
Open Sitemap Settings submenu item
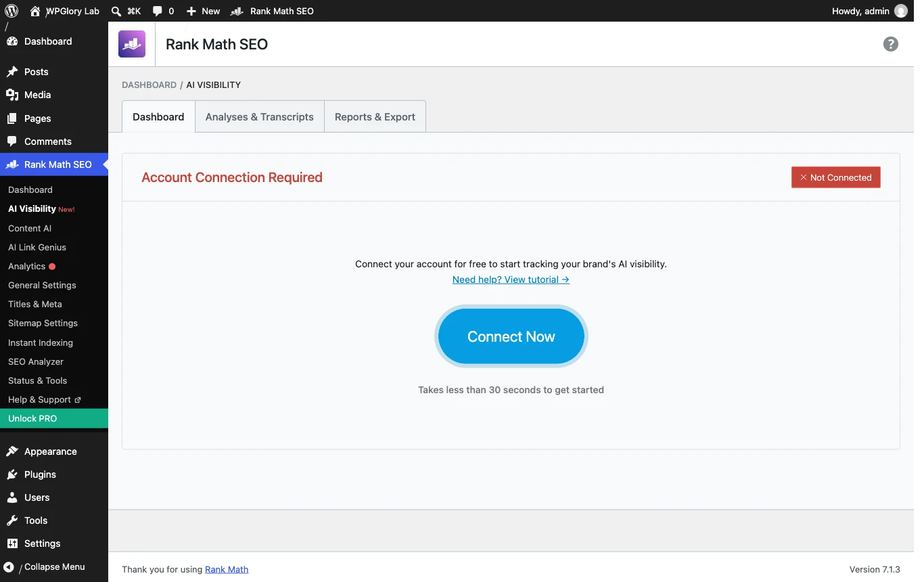coord(54,323)
